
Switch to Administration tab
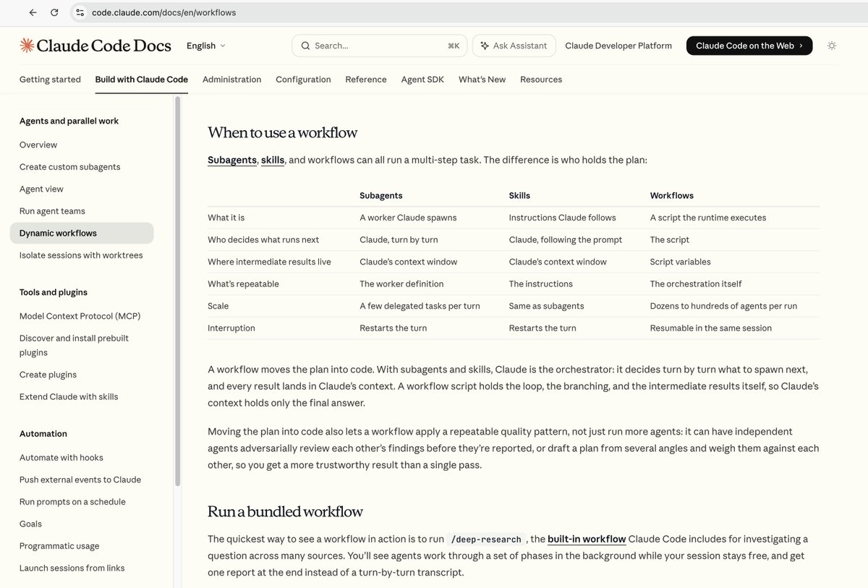click(x=231, y=80)
